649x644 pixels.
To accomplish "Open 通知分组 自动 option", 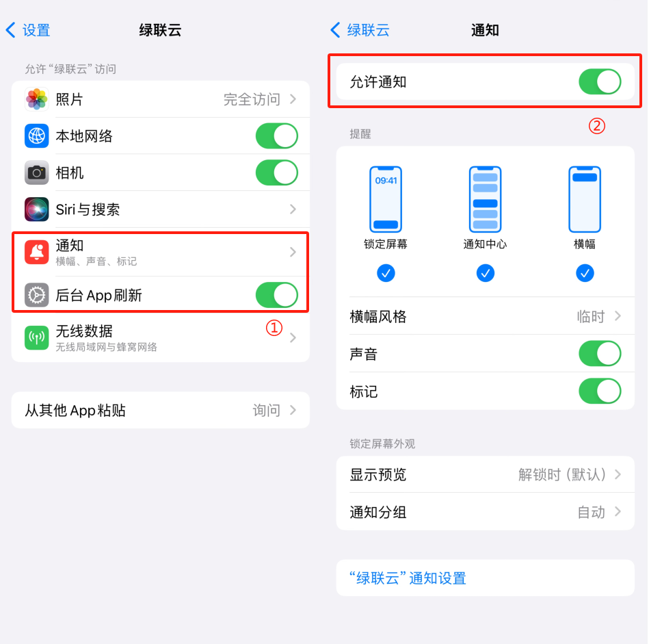I will [x=485, y=513].
